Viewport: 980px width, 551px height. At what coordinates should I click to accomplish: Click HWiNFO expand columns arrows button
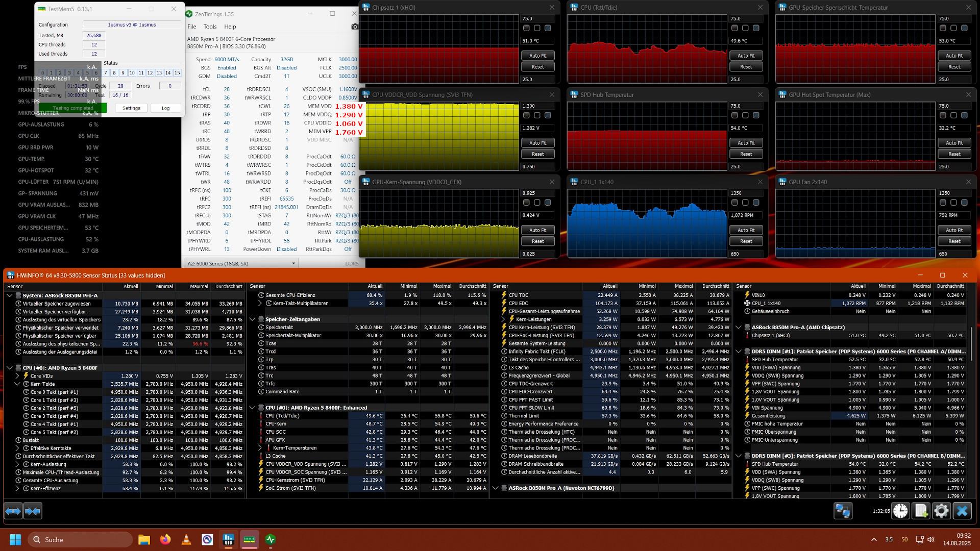coord(13,511)
